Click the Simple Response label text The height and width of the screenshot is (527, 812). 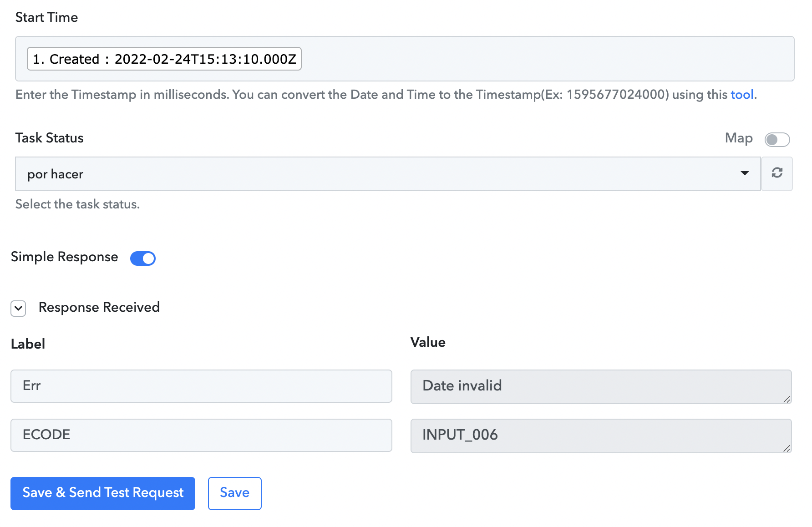(64, 257)
